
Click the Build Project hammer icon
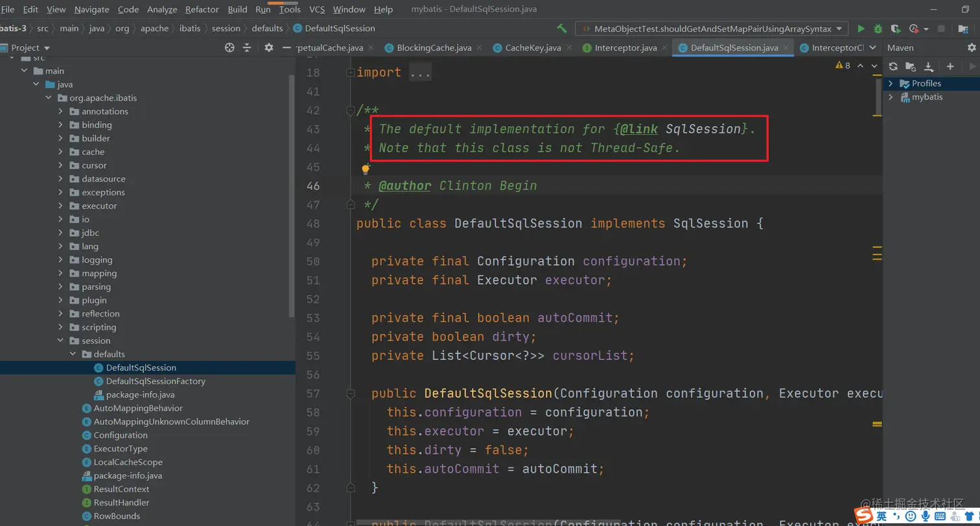click(562, 29)
